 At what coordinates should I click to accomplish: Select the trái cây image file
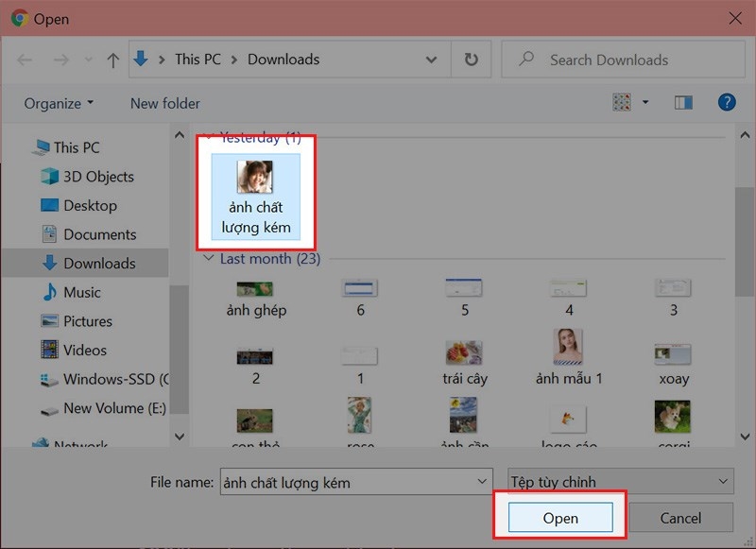pyautogui.click(x=464, y=363)
